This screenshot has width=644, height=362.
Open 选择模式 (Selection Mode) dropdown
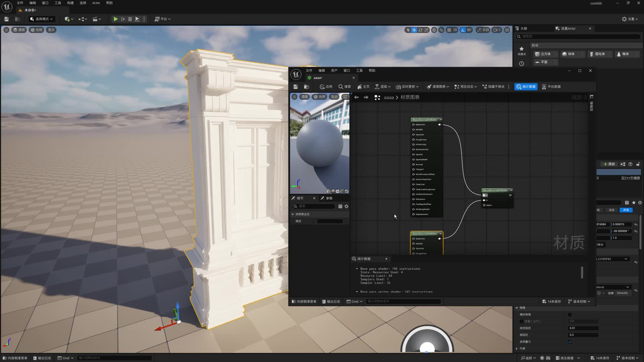[42, 19]
